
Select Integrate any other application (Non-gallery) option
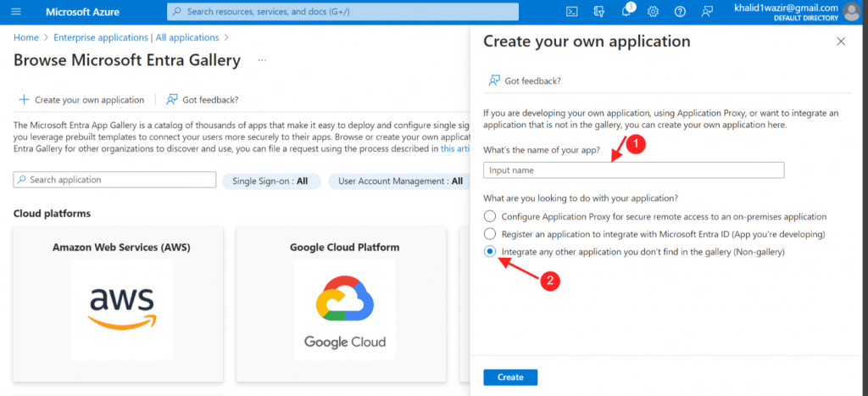click(x=490, y=252)
